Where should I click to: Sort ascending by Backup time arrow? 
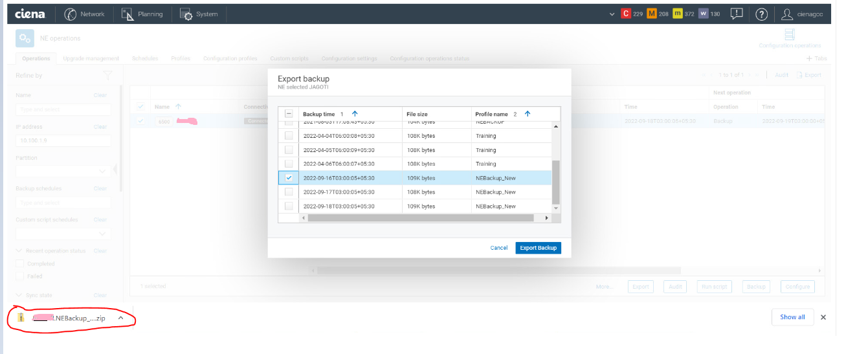coord(355,114)
